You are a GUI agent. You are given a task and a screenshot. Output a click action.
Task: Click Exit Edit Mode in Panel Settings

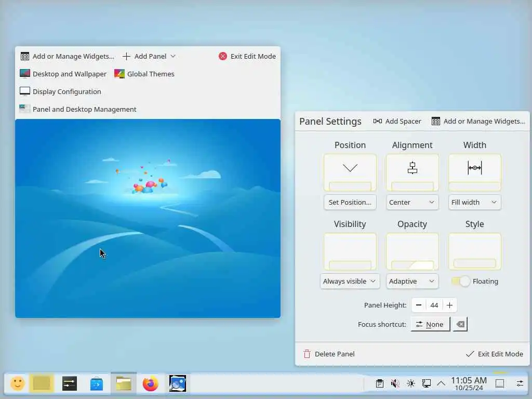[x=495, y=354]
